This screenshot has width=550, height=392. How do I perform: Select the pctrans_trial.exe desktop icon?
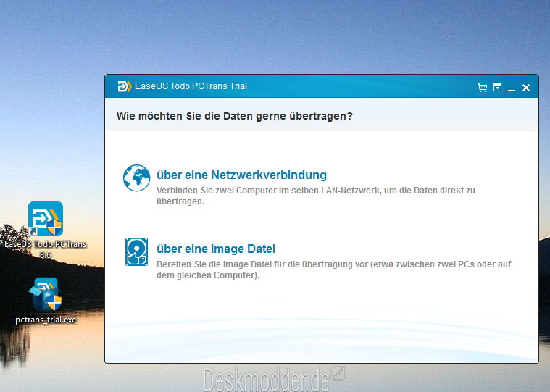[46, 301]
